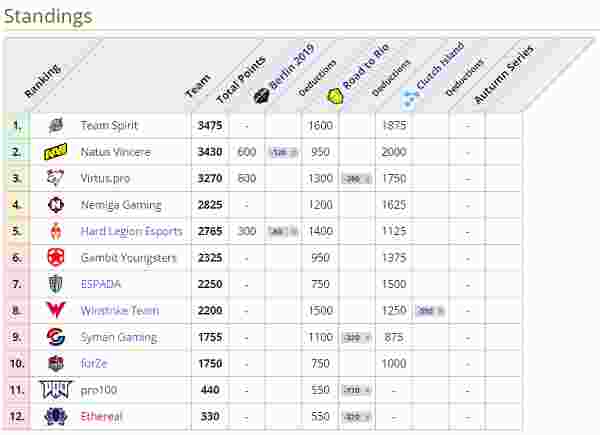This screenshot has width=600, height=435.
Task: Click the ESPADA shield logo
Action: (x=56, y=284)
